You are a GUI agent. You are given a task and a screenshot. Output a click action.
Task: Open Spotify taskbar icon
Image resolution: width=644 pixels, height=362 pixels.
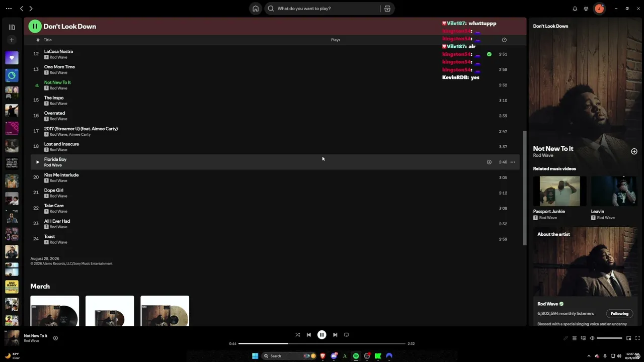tap(356, 356)
